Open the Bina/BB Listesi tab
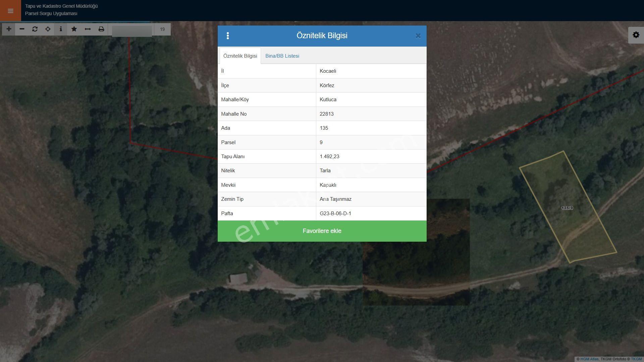644x362 pixels. 282,56
